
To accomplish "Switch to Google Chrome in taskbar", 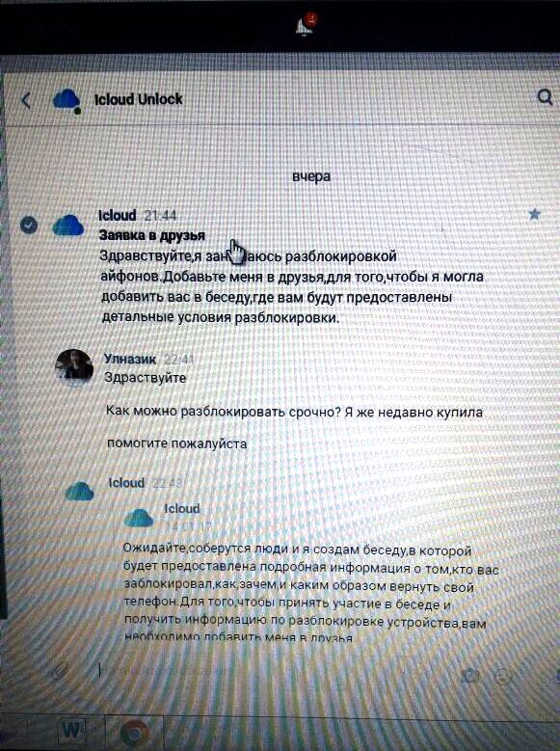I will click(134, 733).
